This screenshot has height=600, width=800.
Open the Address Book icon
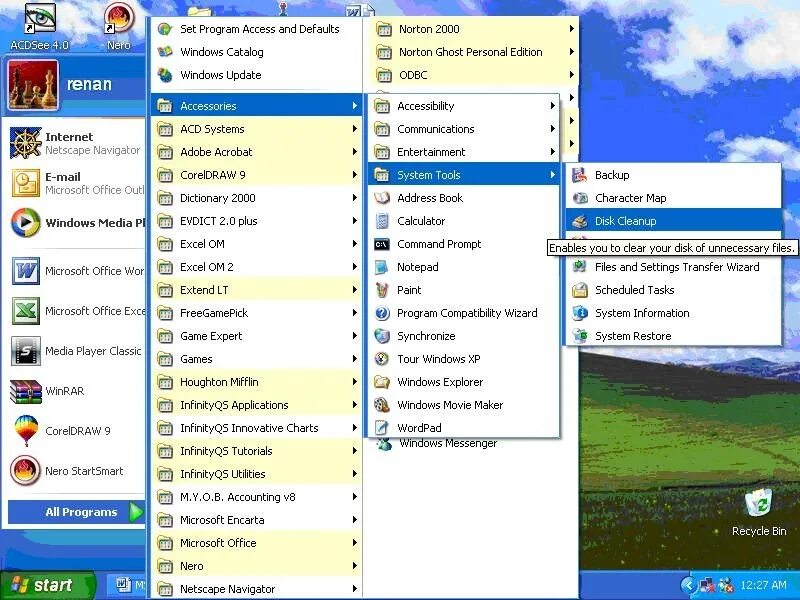point(382,198)
